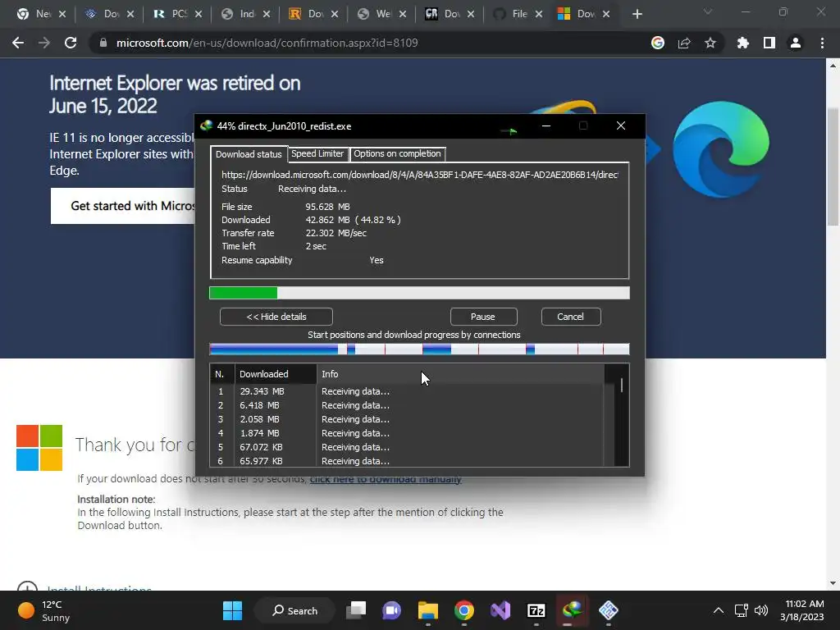Switch to the Wel browser tab
Image resolution: width=840 pixels, height=630 pixels.
[x=383, y=14]
